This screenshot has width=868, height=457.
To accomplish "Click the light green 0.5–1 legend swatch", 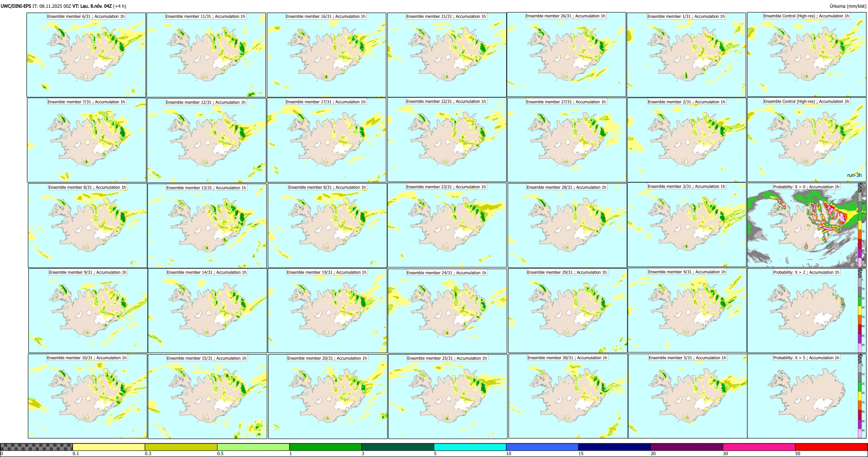I will pyautogui.click(x=253, y=447).
